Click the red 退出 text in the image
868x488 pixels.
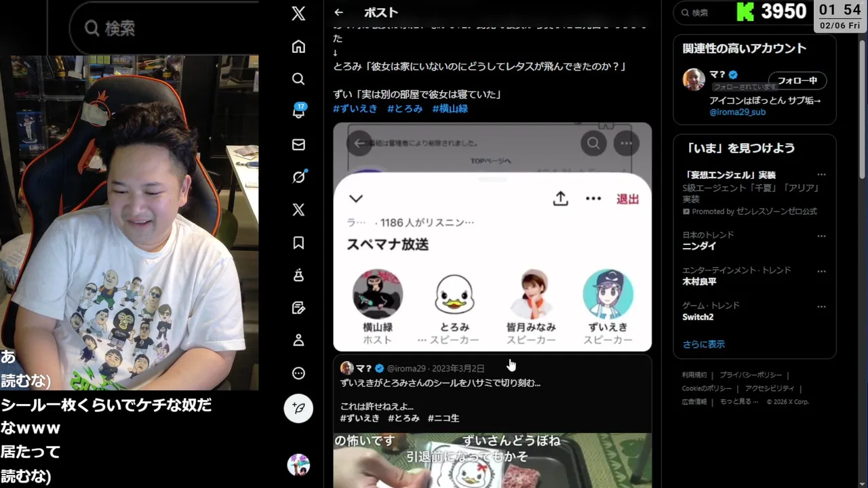(x=627, y=199)
